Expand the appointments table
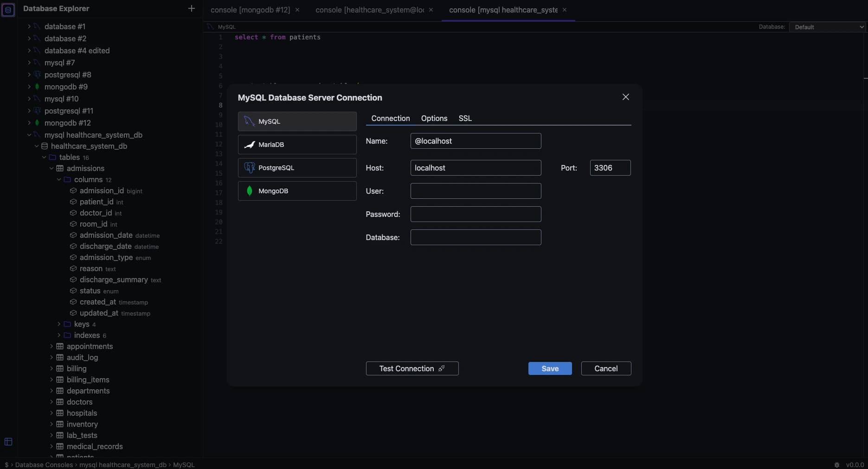 point(51,346)
